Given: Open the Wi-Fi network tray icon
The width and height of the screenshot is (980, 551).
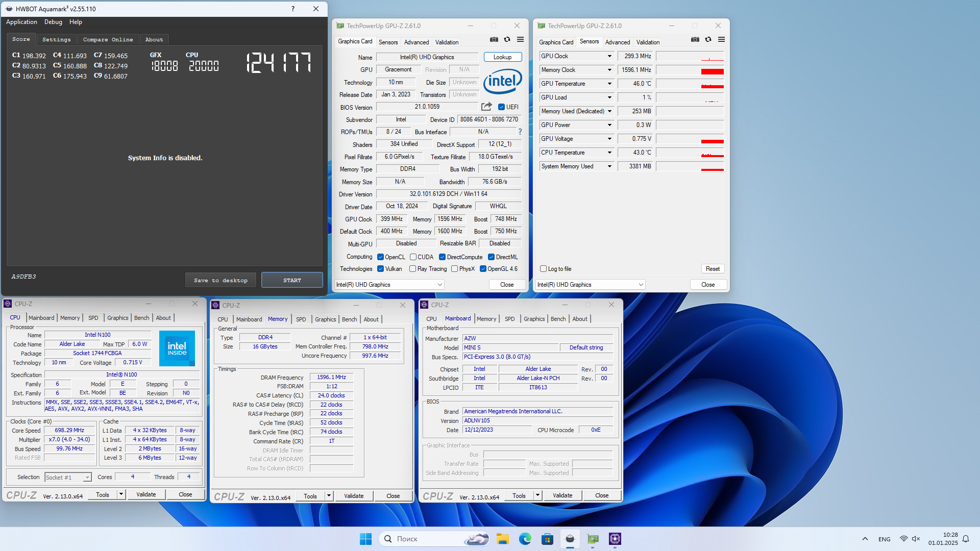Looking at the screenshot, I should 903,539.
